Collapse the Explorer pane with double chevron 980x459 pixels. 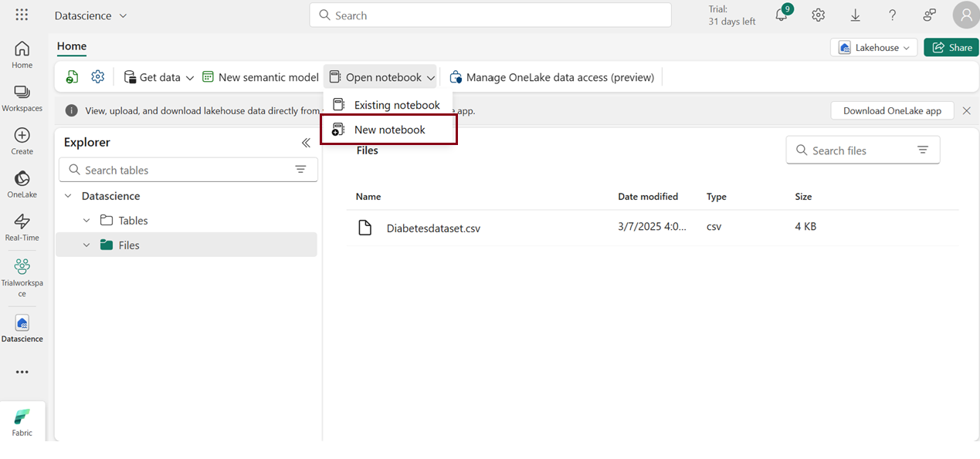tap(306, 143)
